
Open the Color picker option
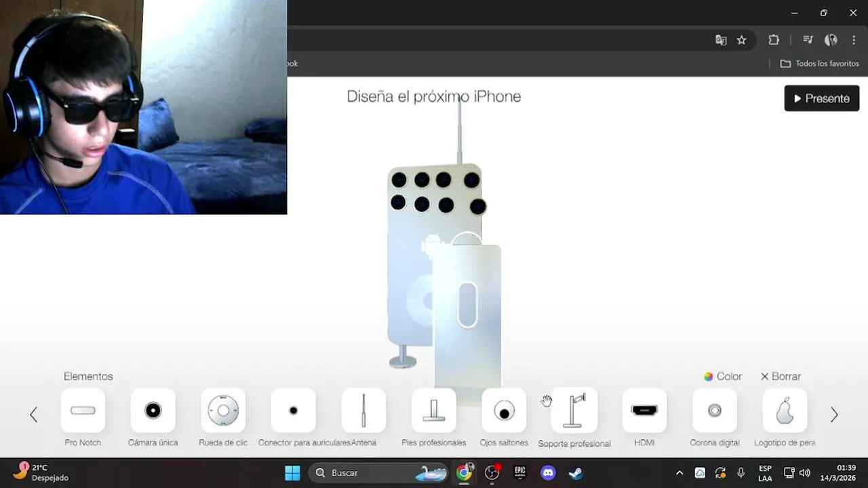723,376
